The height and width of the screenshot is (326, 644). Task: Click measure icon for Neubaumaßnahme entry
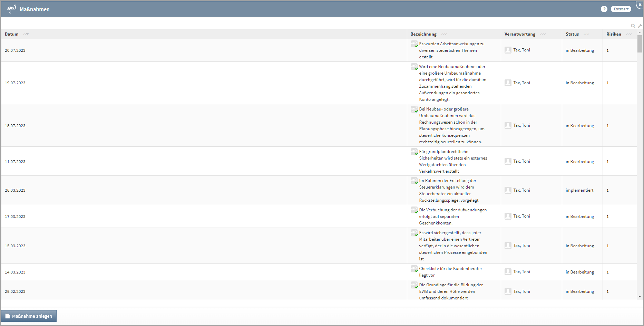click(414, 67)
